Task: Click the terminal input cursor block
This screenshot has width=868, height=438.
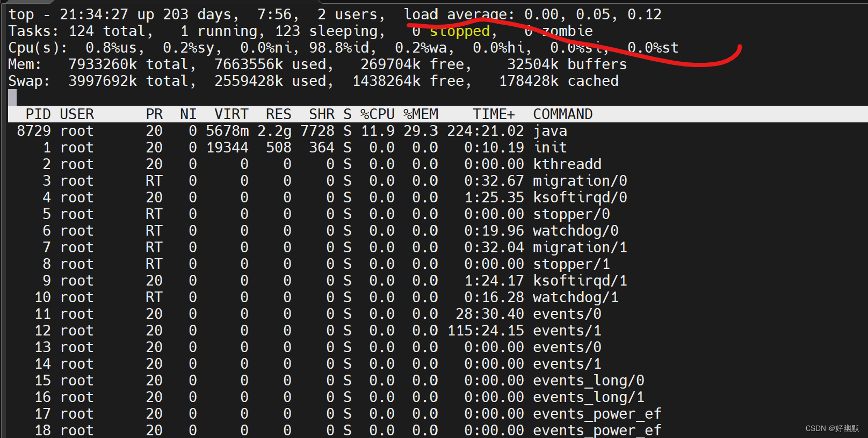Action: 12,98
